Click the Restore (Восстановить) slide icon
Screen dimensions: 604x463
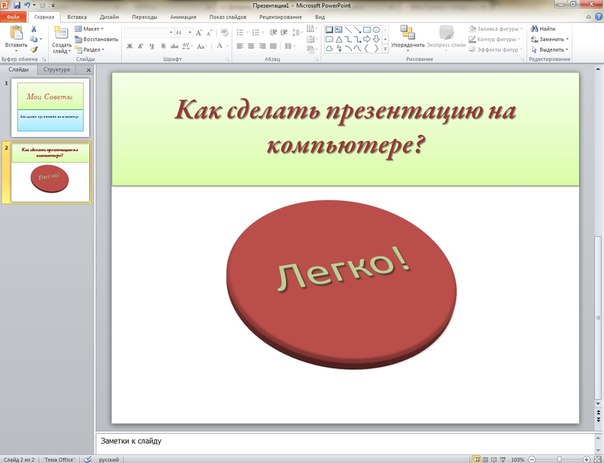click(98, 38)
